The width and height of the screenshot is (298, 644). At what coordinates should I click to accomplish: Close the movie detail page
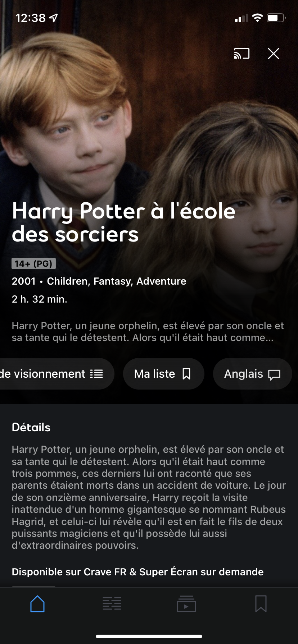pyautogui.click(x=274, y=54)
